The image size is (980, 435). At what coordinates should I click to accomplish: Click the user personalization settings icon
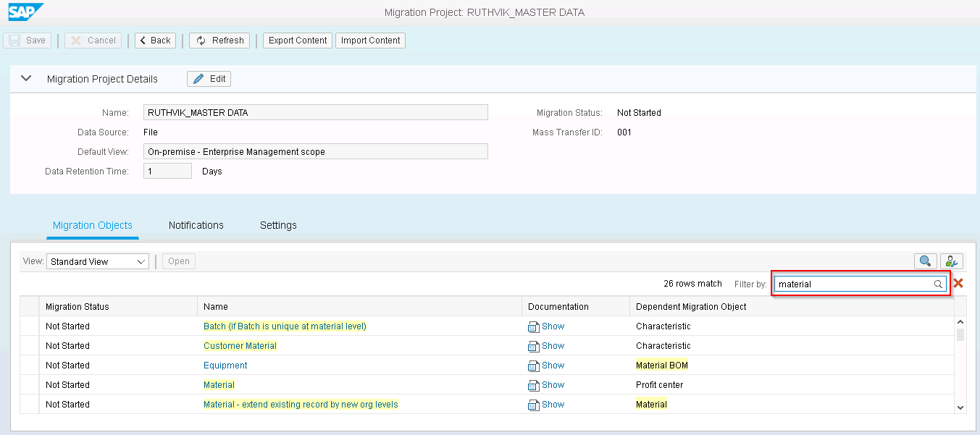point(952,261)
